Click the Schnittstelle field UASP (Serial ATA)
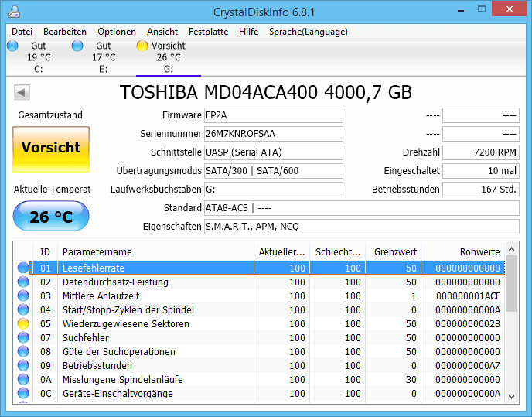The width and height of the screenshot is (532, 417). [274, 152]
